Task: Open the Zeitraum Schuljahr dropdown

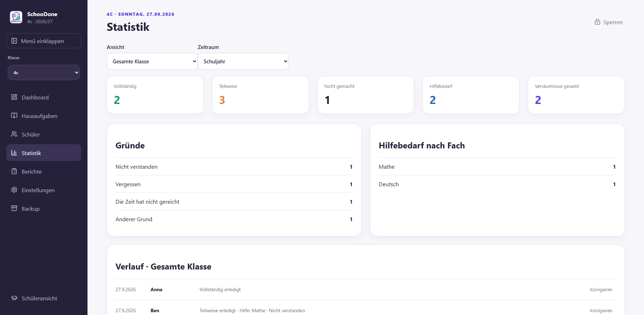Action: point(243,61)
